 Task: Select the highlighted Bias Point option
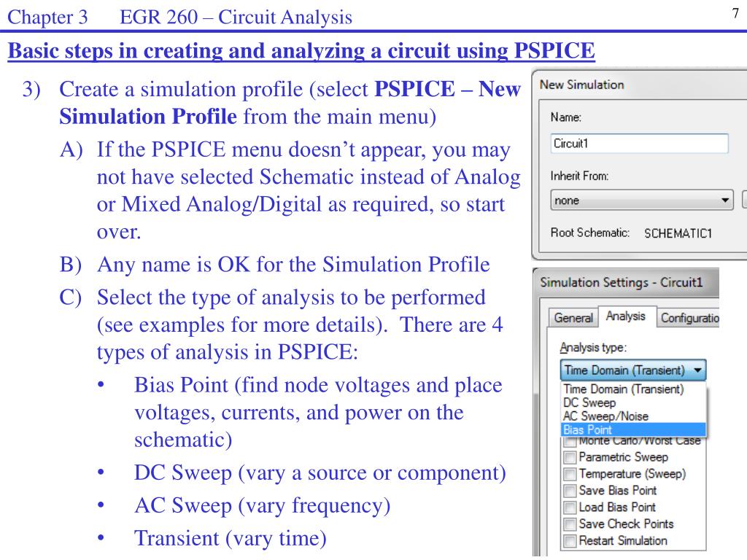tap(634, 429)
